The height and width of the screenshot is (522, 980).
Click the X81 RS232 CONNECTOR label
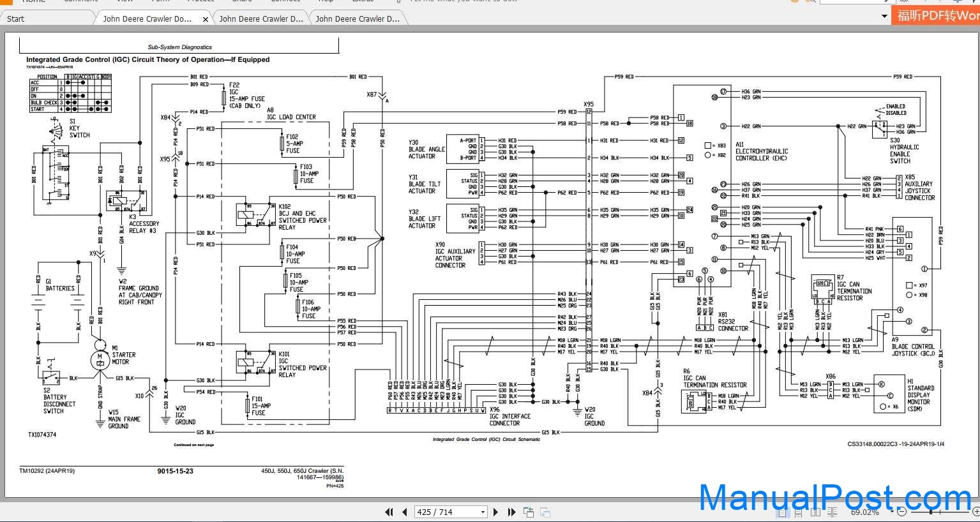point(733,322)
